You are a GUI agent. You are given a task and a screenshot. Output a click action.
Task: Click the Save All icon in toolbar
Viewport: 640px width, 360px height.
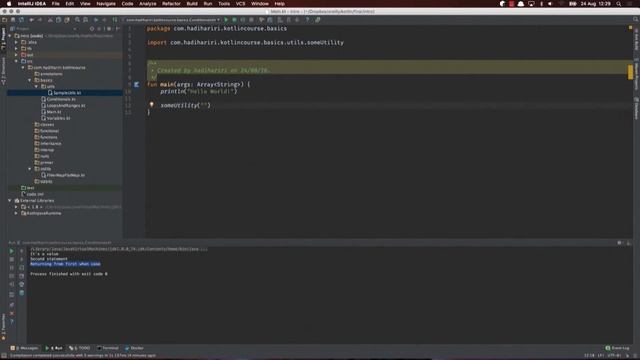point(13,20)
